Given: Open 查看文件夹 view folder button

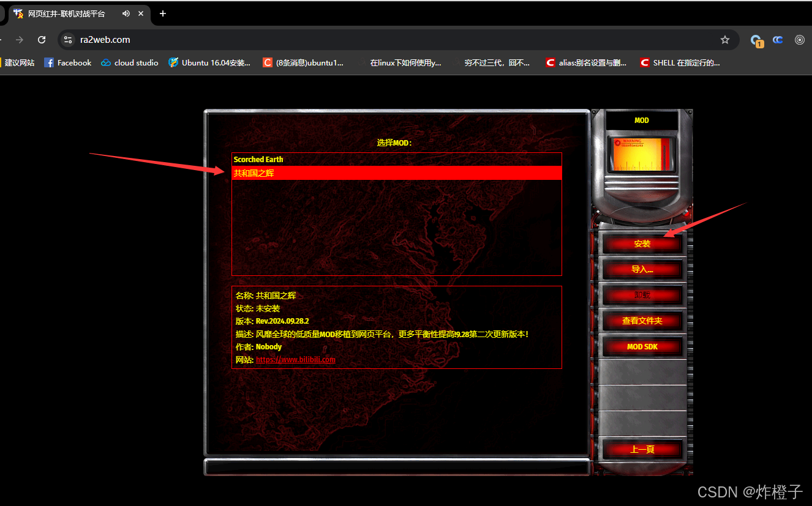Looking at the screenshot, I should [x=642, y=321].
